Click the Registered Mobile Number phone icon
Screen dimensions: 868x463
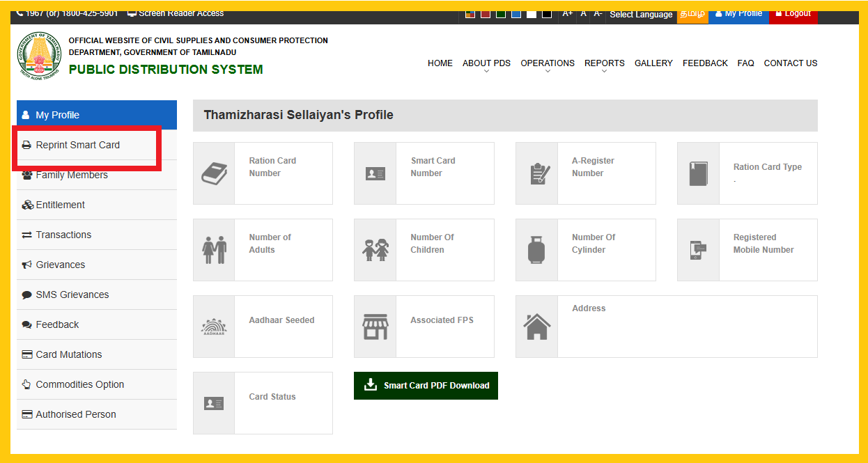pyautogui.click(x=698, y=249)
